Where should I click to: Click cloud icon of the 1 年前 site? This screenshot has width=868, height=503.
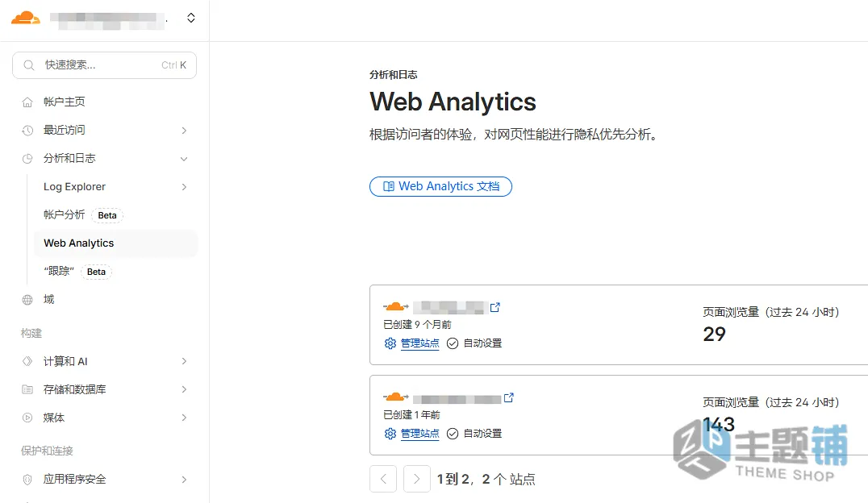click(x=396, y=397)
